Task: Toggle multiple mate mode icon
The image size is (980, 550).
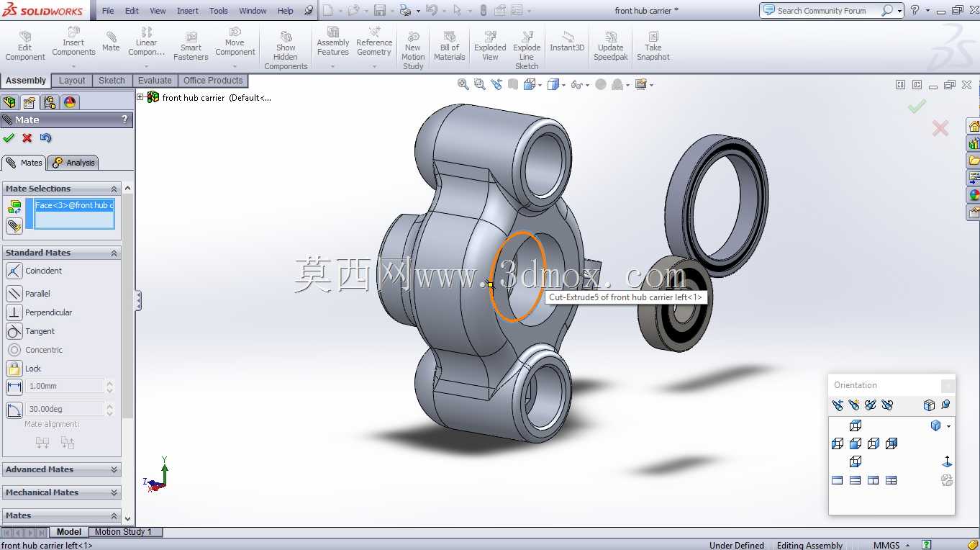Action: (14, 226)
